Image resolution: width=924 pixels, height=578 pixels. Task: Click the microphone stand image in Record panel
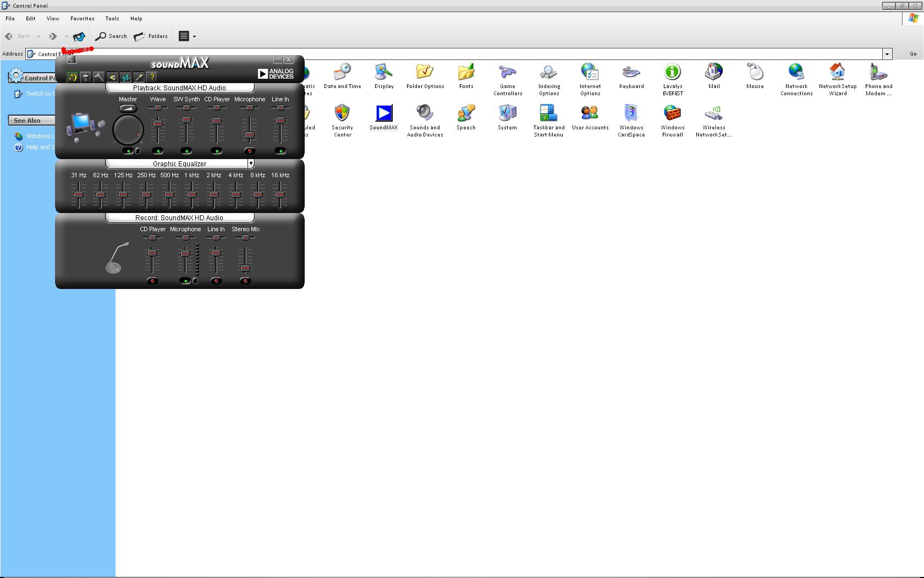pyautogui.click(x=117, y=258)
